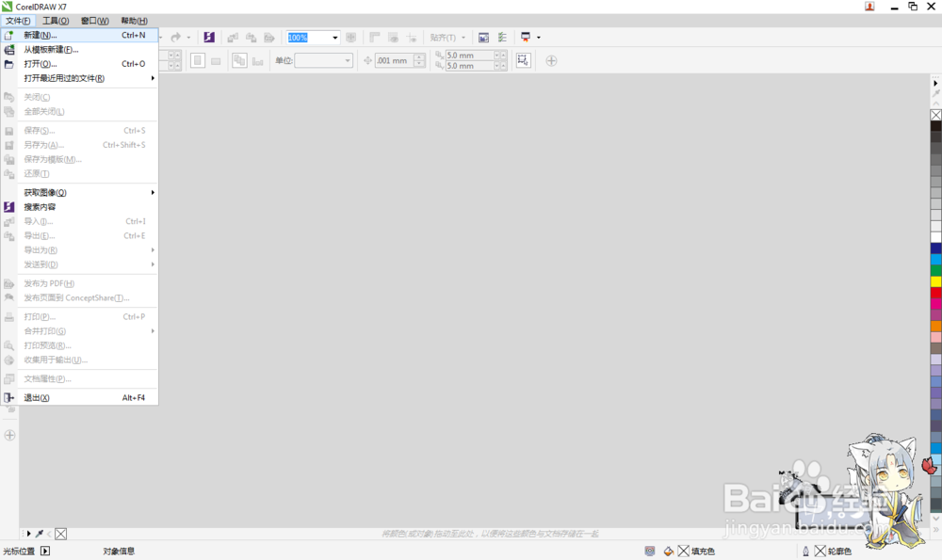Click the fill color icon in the status bar
This screenshot has height=560, width=942.
pos(683,551)
